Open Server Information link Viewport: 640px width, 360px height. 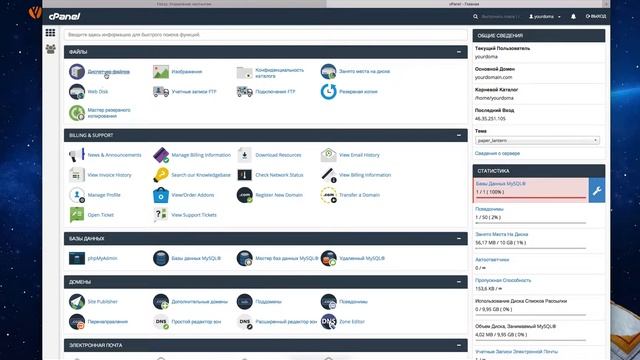tap(497, 153)
